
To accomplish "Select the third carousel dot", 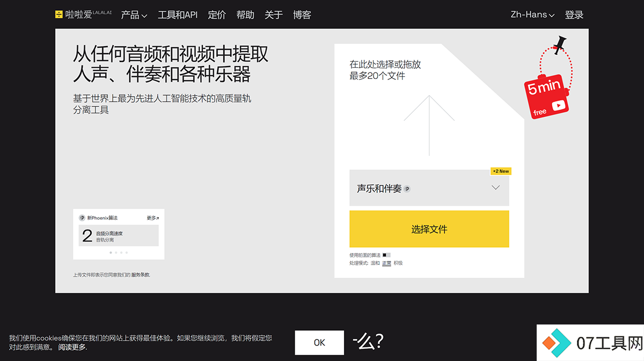I will click(121, 252).
